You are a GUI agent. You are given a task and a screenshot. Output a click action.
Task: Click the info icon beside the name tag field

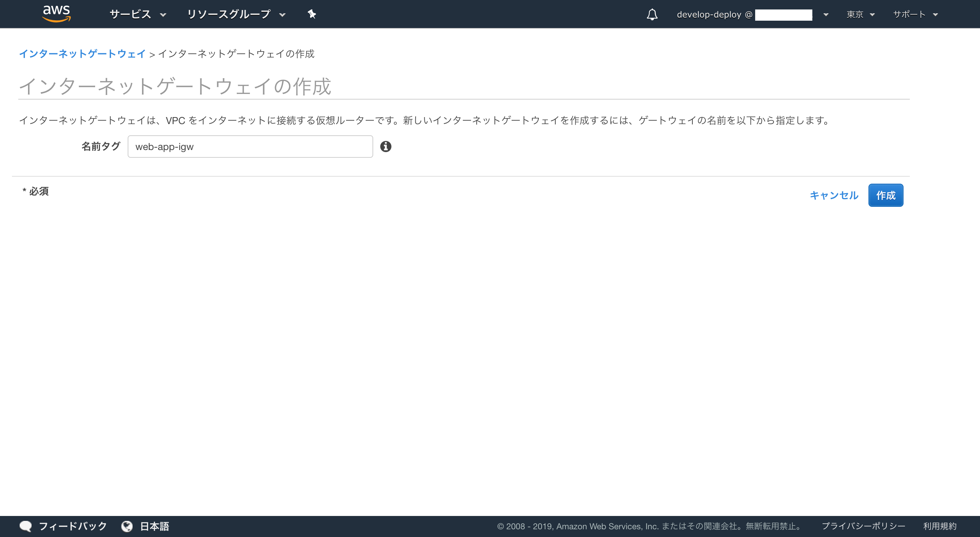click(385, 147)
